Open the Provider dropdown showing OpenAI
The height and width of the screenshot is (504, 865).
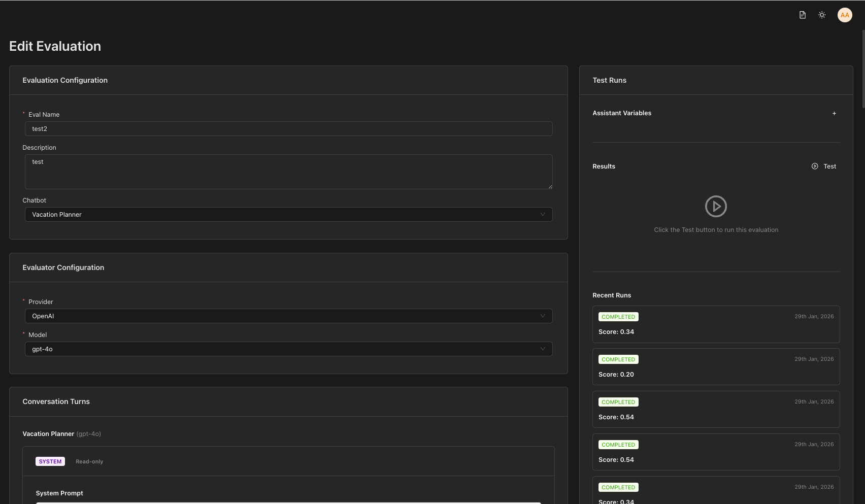(x=288, y=316)
